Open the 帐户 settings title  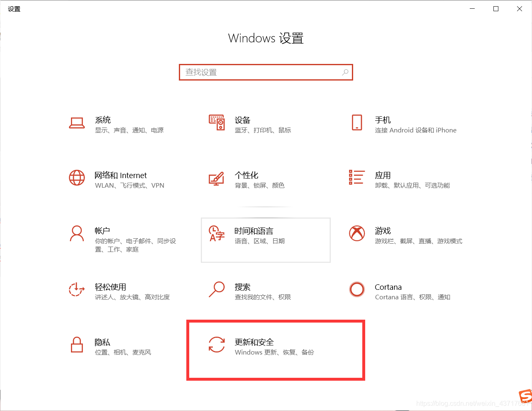[x=102, y=231]
